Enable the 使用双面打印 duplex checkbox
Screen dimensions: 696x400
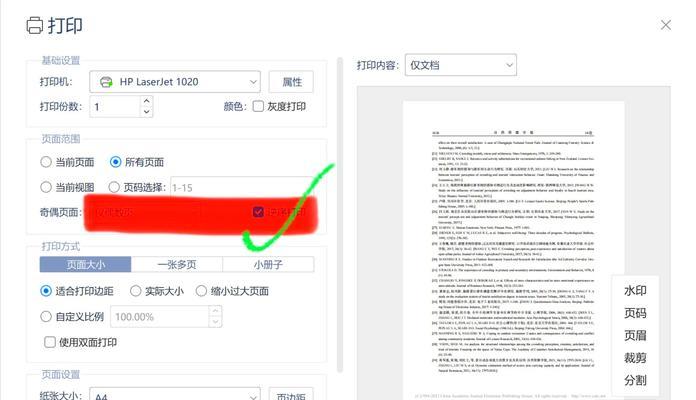coord(50,342)
